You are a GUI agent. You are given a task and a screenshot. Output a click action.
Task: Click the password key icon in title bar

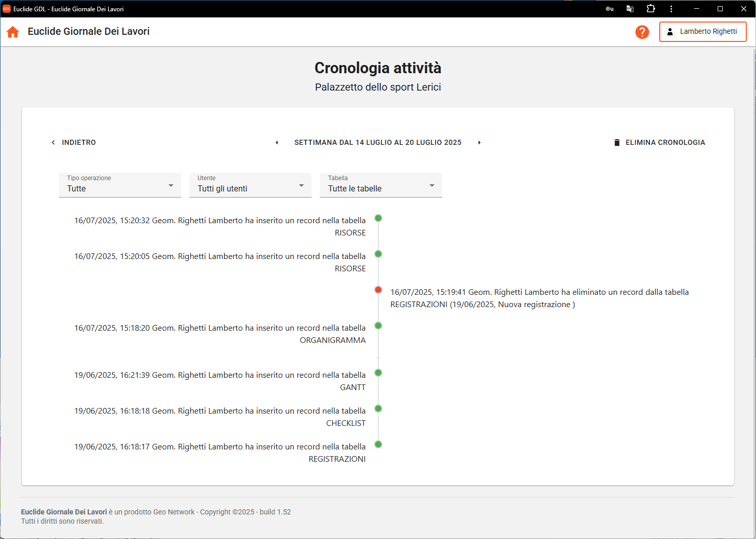pyautogui.click(x=610, y=9)
